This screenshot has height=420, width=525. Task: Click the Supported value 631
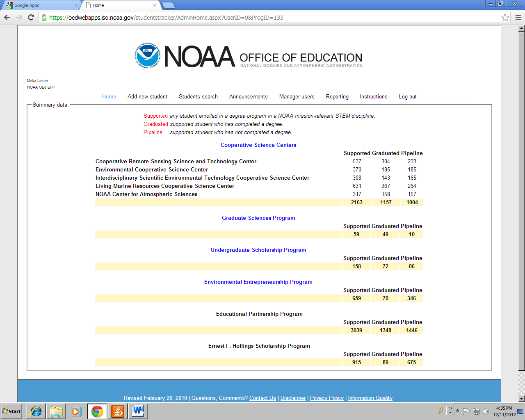pyautogui.click(x=357, y=186)
